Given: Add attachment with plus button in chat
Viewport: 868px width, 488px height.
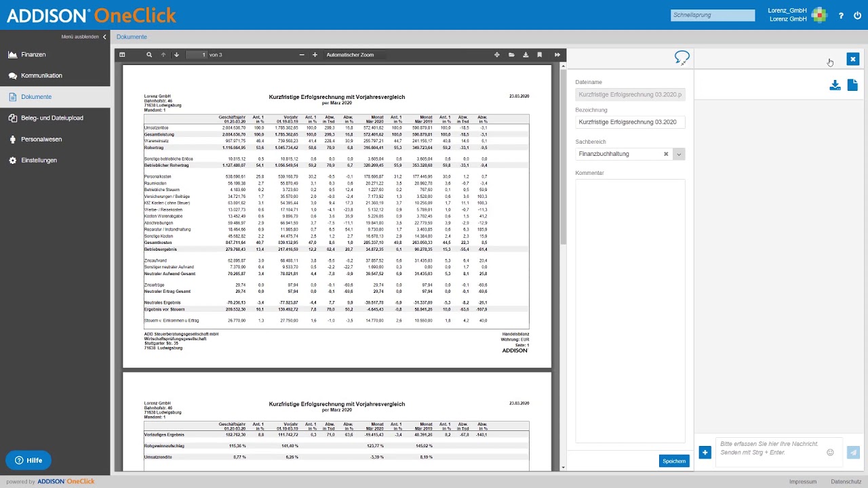Looking at the screenshot, I should click(x=705, y=452).
